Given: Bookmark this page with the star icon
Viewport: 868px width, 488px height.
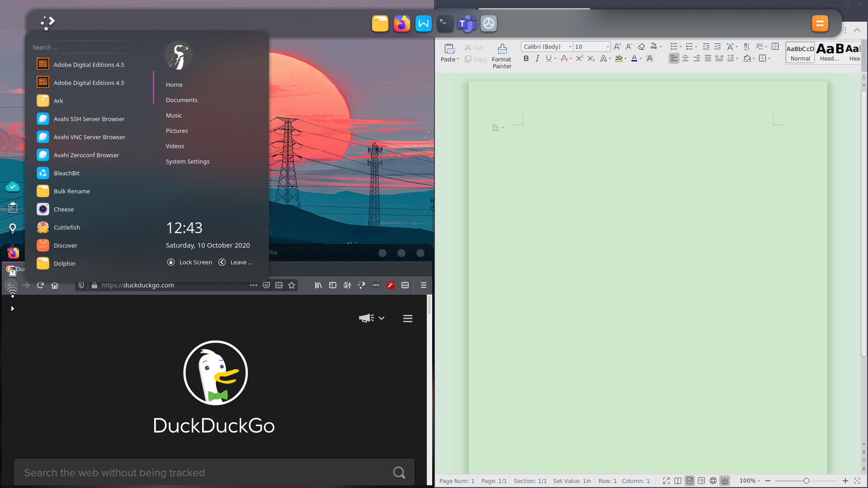Looking at the screenshot, I should pyautogui.click(x=292, y=285).
